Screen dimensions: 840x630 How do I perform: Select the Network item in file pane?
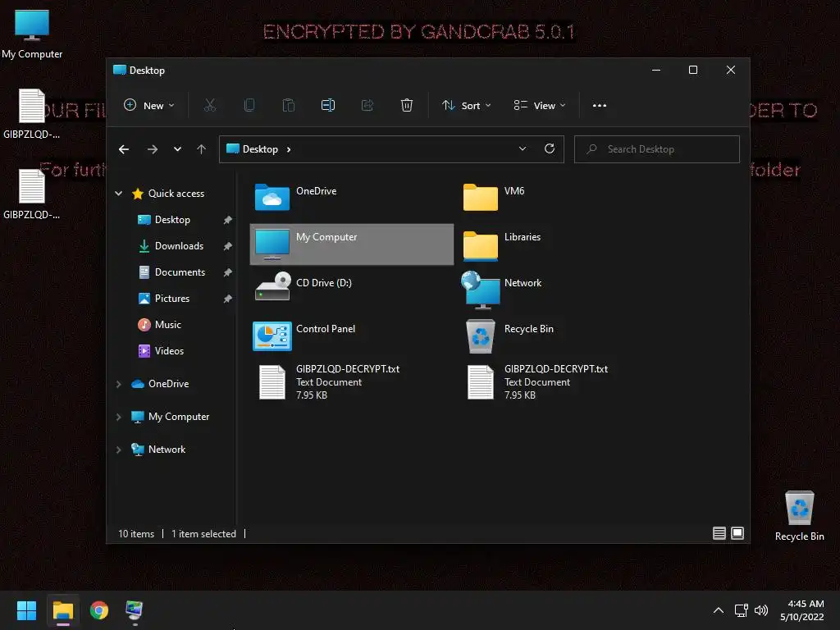[x=559, y=290]
